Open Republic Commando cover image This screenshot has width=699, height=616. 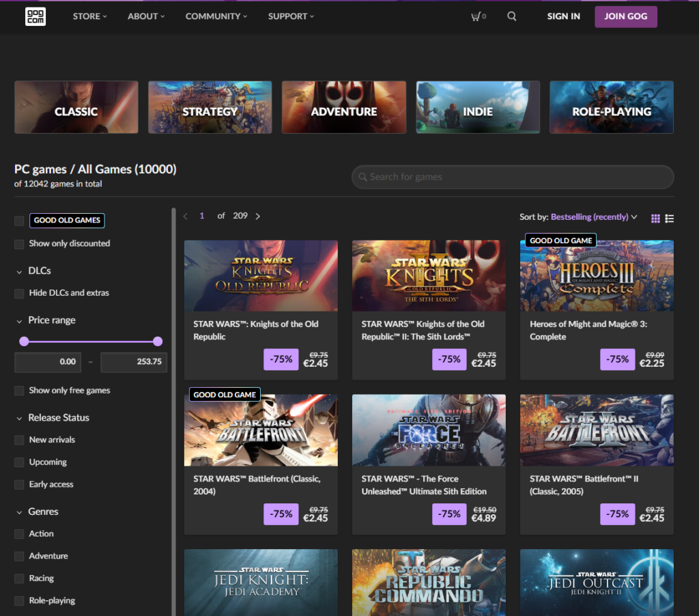click(x=429, y=583)
